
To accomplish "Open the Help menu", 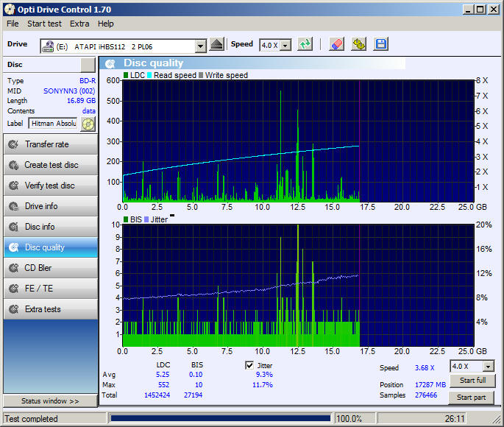I will point(106,24).
